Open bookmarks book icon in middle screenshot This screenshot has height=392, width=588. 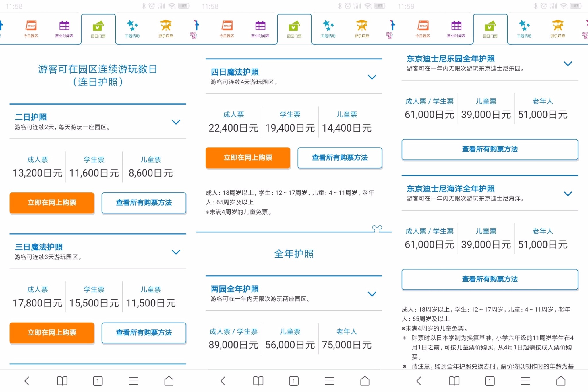click(258, 381)
